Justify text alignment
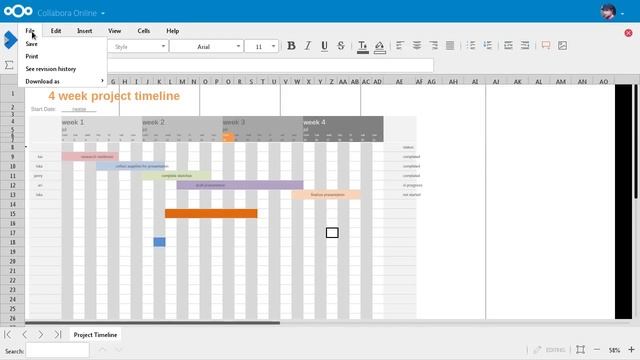 [450, 46]
